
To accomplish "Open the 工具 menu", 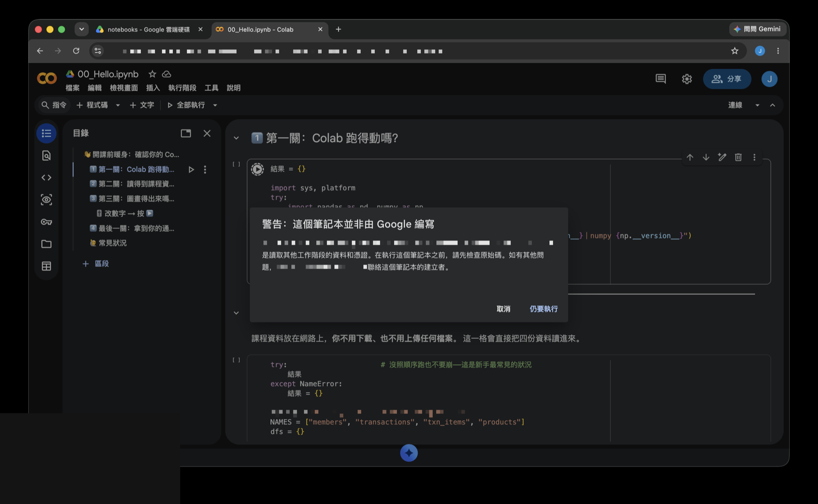I will coord(211,88).
